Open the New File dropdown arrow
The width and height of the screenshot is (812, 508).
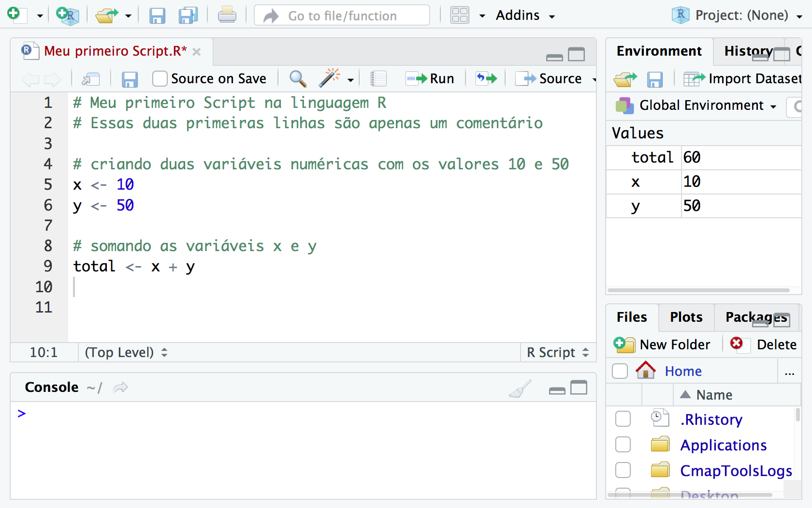40,16
